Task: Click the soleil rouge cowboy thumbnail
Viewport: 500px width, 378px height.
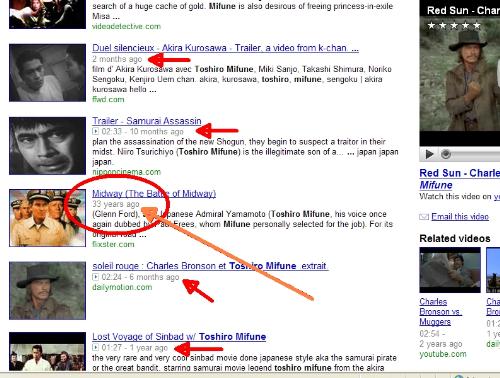Action: click(47, 291)
